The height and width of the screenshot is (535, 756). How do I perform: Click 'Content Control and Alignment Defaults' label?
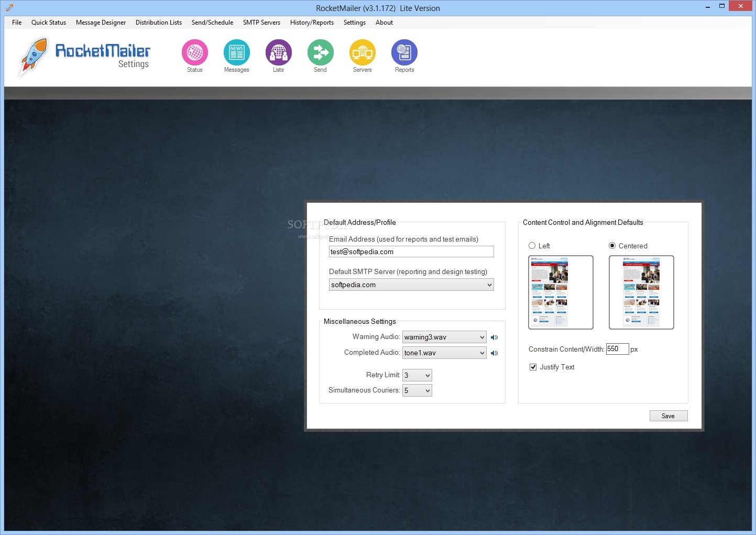[583, 222]
